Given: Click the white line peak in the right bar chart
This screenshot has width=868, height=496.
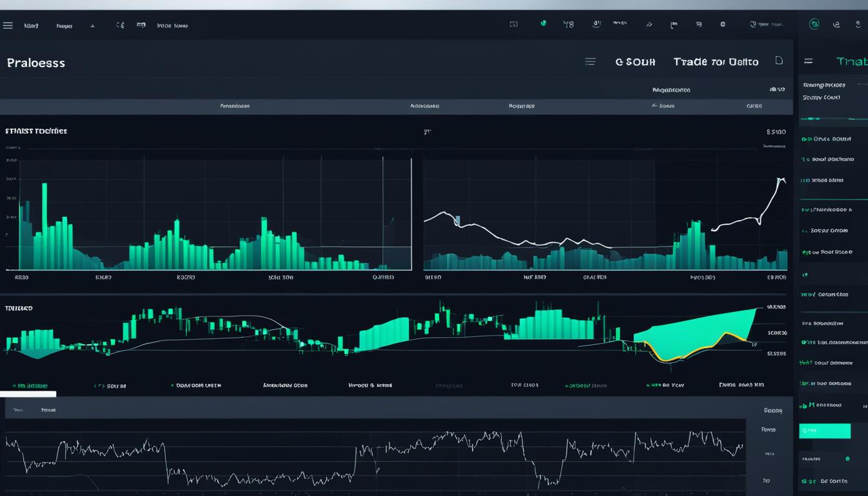Looking at the screenshot, I should pos(781,180).
